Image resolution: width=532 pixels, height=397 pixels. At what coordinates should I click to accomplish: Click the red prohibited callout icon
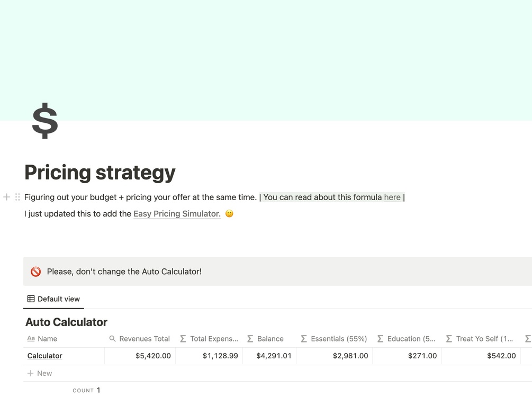pyautogui.click(x=36, y=272)
